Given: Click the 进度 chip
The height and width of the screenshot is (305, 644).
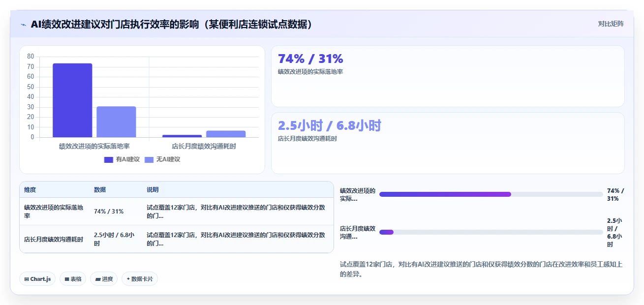Looking at the screenshot, I should point(104,279).
